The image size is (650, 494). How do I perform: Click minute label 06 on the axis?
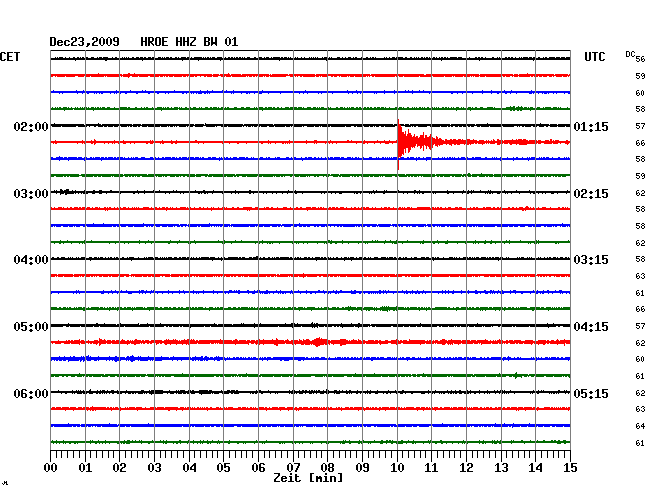(x=258, y=468)
